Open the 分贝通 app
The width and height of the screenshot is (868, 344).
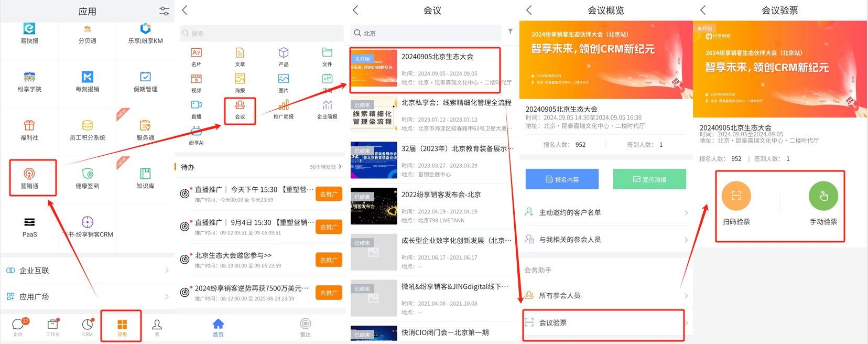click(88, 33)
